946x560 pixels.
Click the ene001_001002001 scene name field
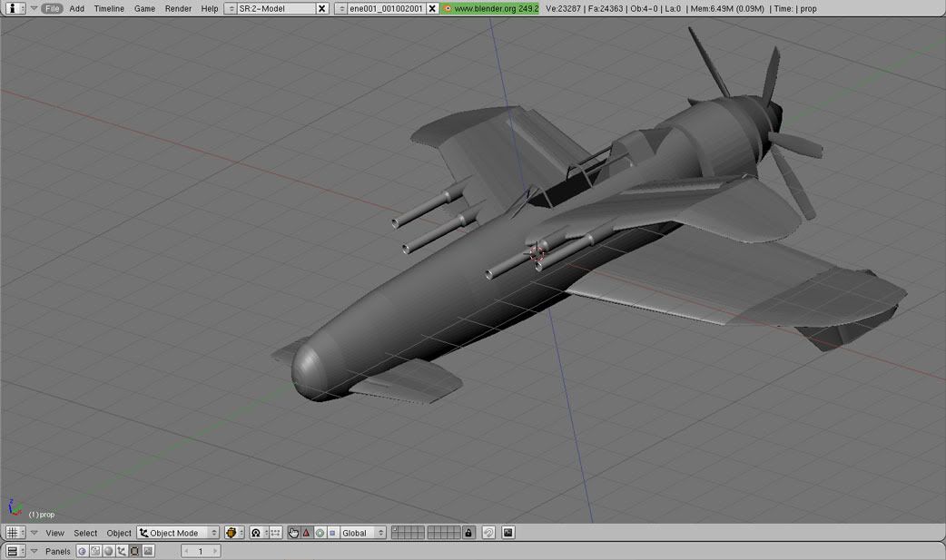pyautogui.click(x=387, y=8)
